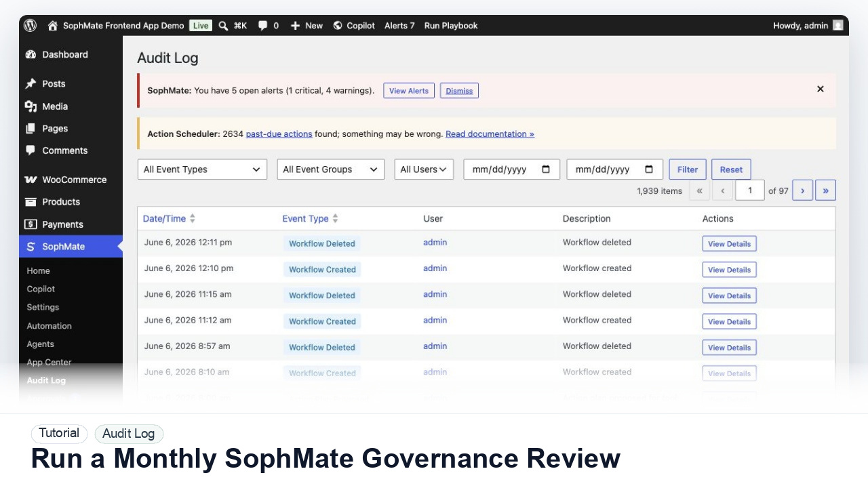Image resolution: width=868 pixels, height=488 pixels.
Task: Click Run Playbook in the admin bar
Action: coord(451,26)
